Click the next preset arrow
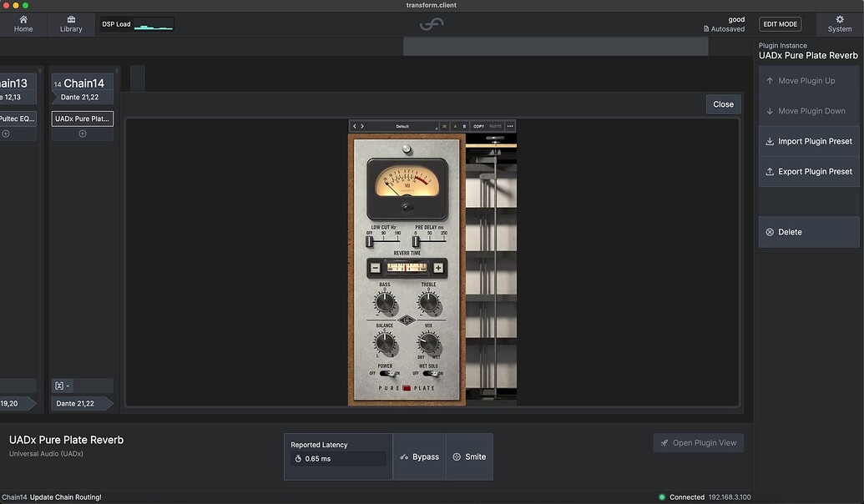The image size is (864, 504). click(x=363, y=126)
